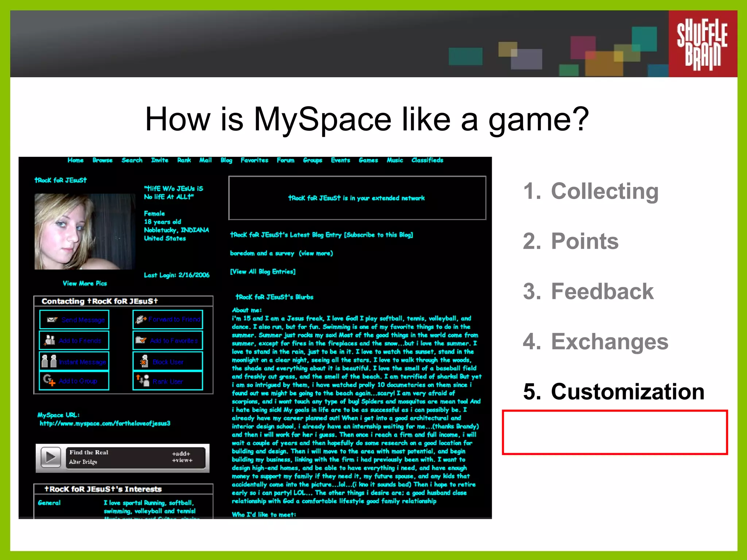The width and height of the screenshot is (747, 560).
Task: Click the Add to Favorites link text
Action: coord(174,341)
